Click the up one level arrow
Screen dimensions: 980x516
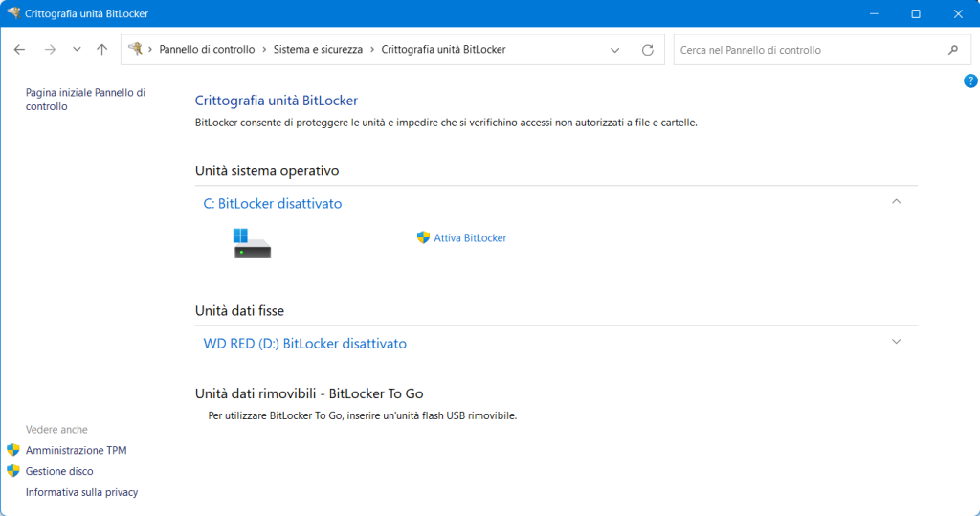pos(102,50)
